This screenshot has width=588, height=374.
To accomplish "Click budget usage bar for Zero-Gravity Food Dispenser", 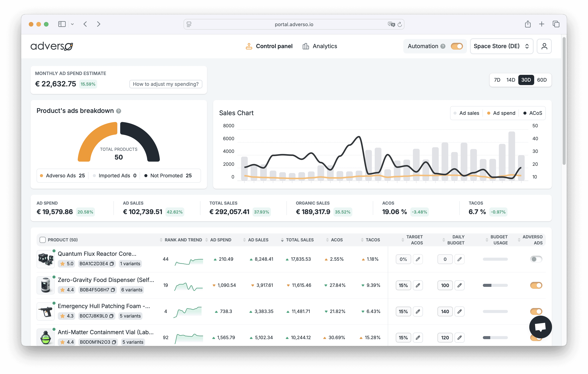I will tap(495, 285).
